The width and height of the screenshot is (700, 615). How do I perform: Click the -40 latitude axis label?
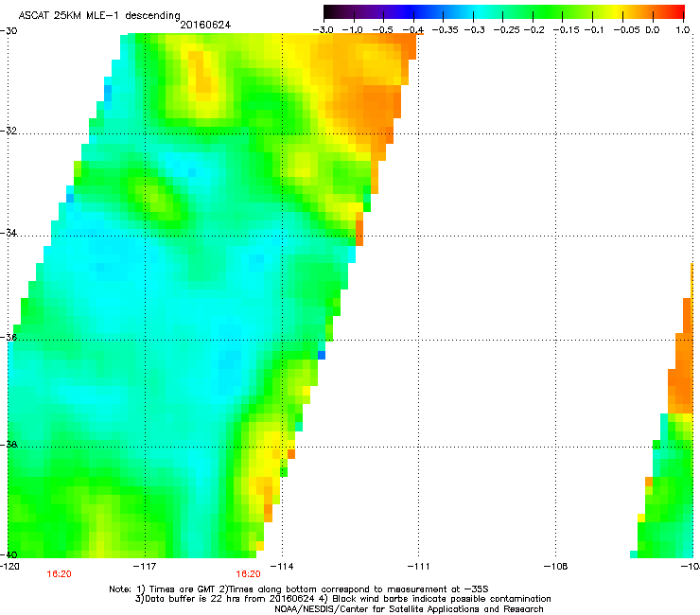click(9, 554)
